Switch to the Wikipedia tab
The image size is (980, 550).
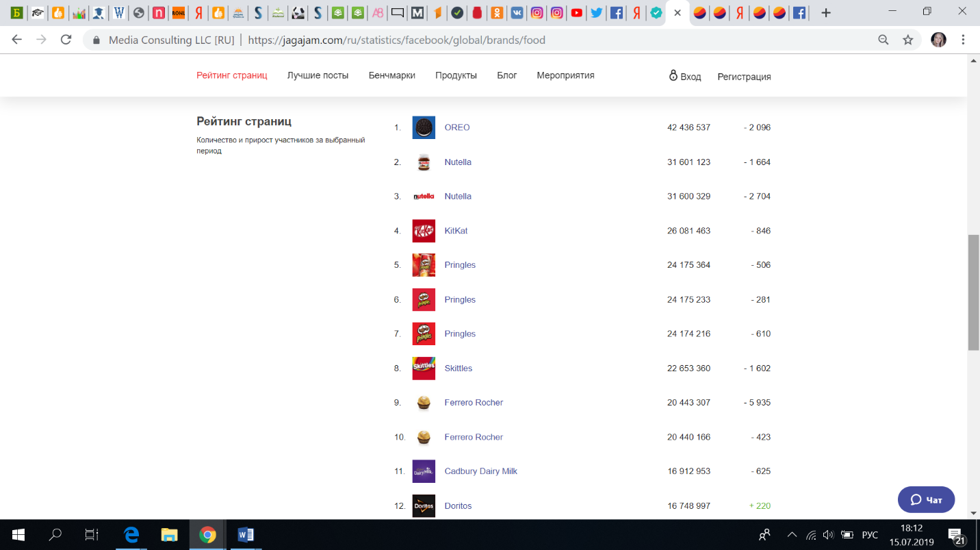click(119, 13)
